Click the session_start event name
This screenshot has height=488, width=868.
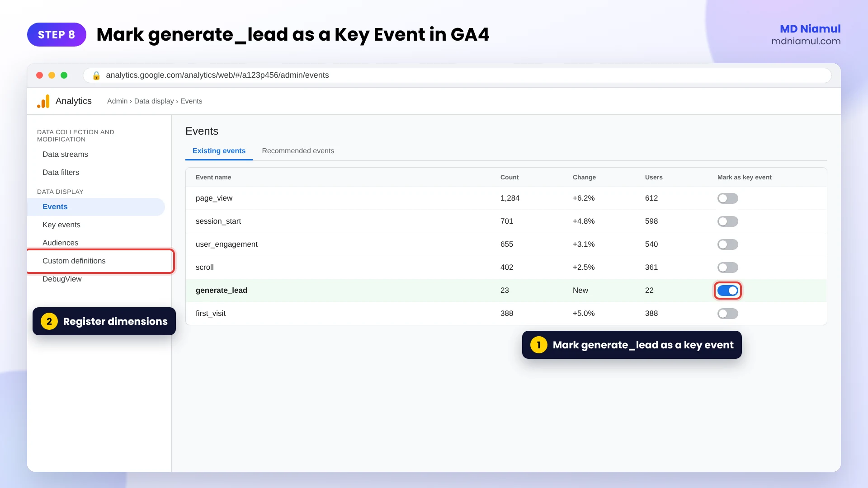(218, 221)
